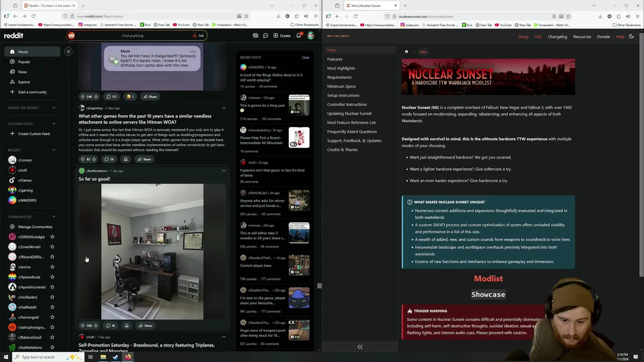
Task: Favorite r/AskReddit with the star
Action: 52,307
